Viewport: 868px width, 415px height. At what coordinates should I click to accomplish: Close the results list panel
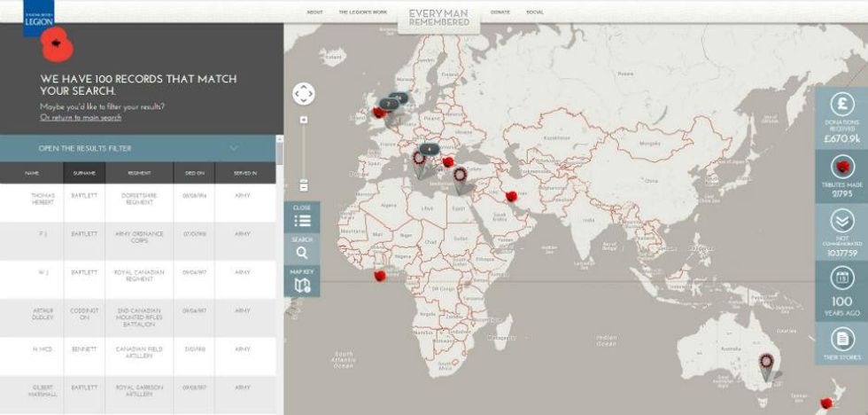(302, 216)
